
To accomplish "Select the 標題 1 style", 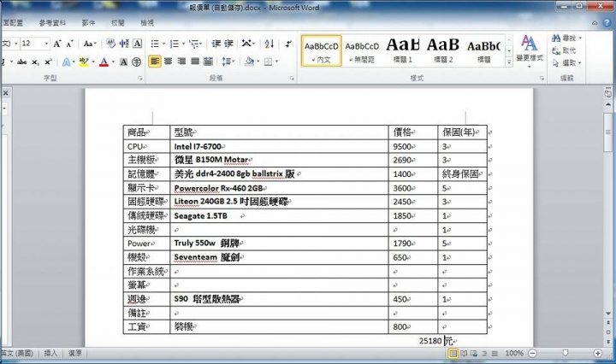I will [403, 51].
